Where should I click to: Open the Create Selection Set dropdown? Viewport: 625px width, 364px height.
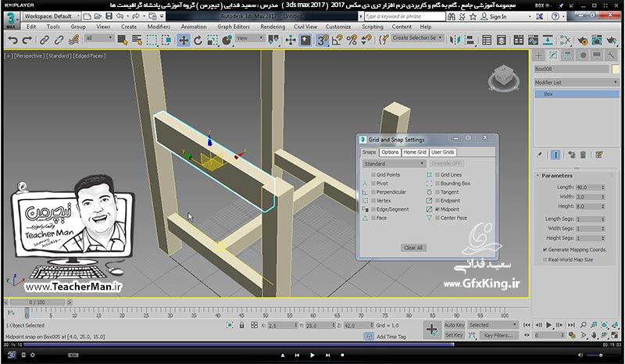417,37
